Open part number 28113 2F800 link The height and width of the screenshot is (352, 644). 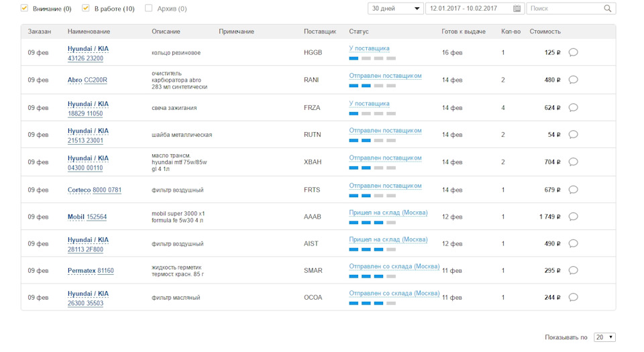85,249
